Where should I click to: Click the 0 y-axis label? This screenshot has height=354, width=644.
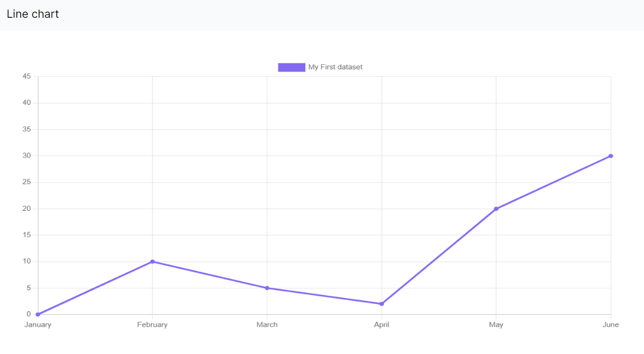click(x=29, y=314)
